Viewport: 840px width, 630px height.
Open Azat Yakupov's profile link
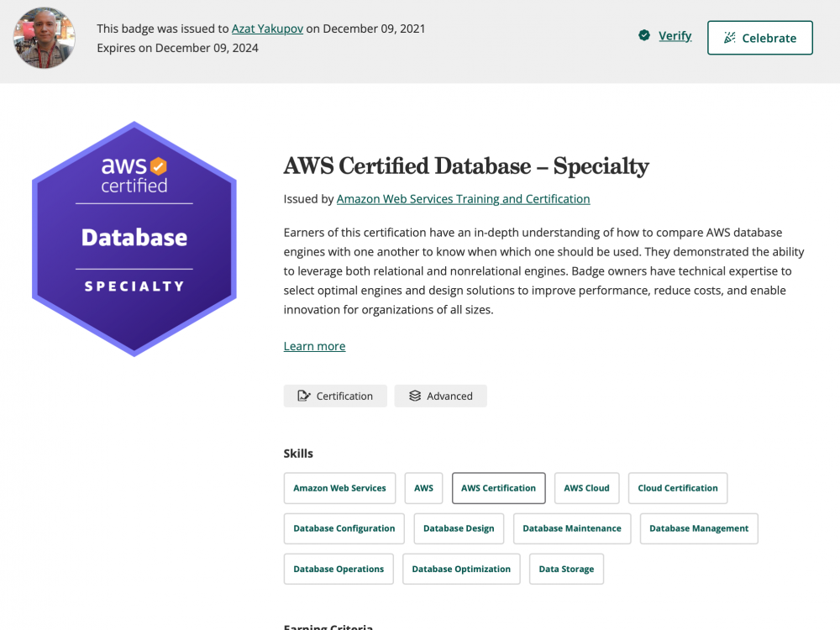266,29
